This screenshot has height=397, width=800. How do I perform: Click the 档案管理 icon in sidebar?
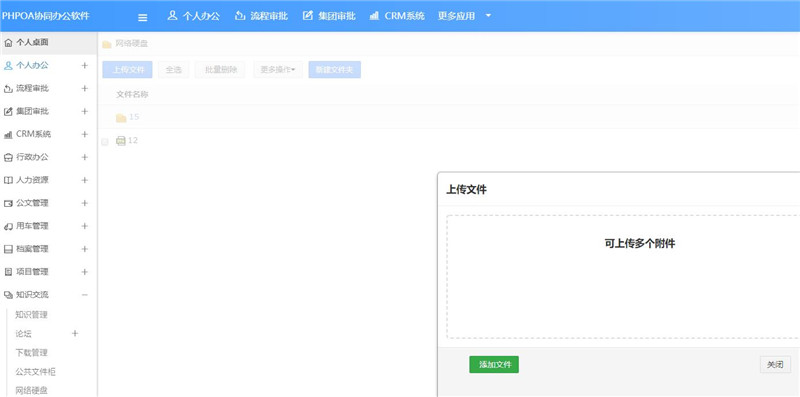point(8,249)
